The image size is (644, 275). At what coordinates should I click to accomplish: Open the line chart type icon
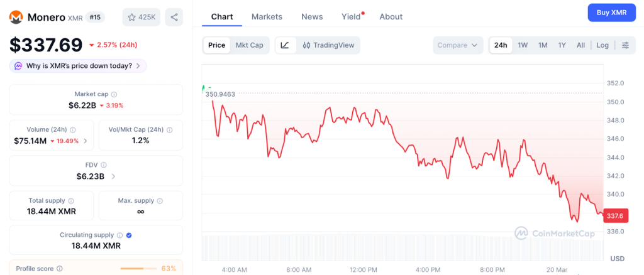click(285, 45)
